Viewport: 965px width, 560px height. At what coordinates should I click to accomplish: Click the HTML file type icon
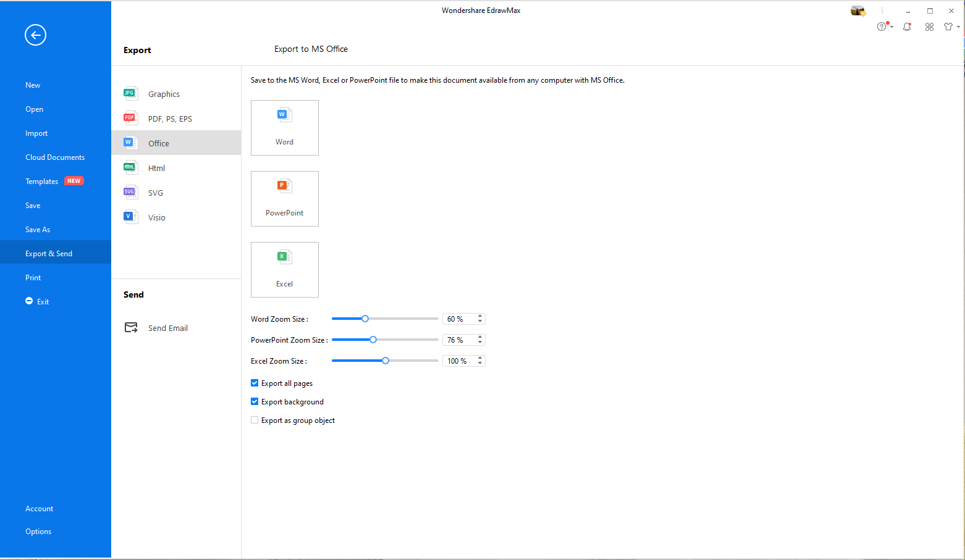130,167
